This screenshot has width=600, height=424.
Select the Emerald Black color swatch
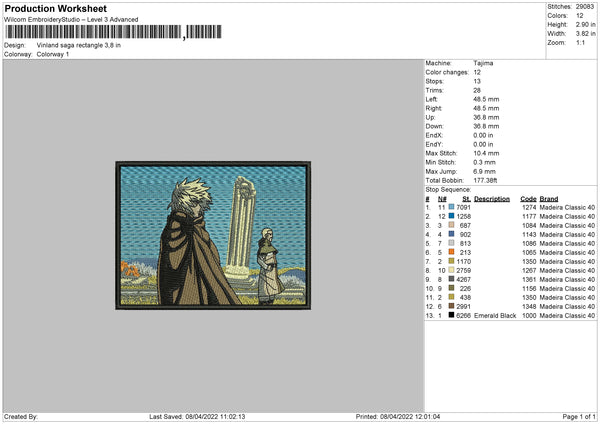(452, 315)
